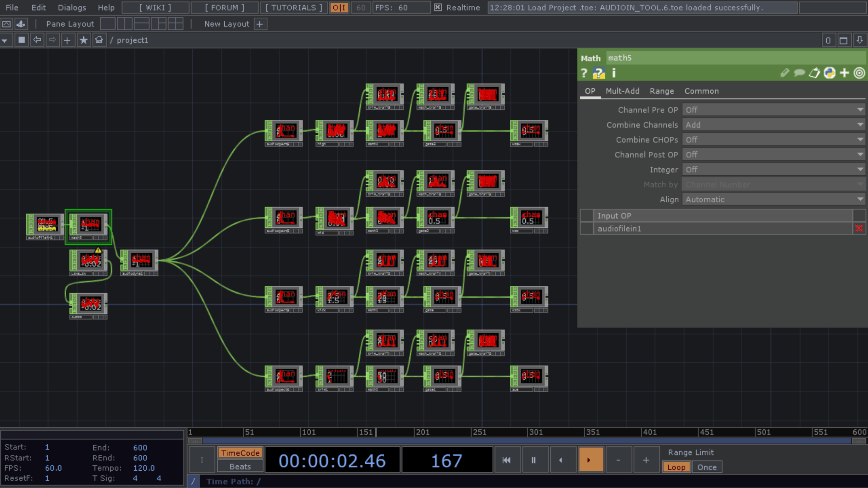Open the Dialogs menu

72,7
